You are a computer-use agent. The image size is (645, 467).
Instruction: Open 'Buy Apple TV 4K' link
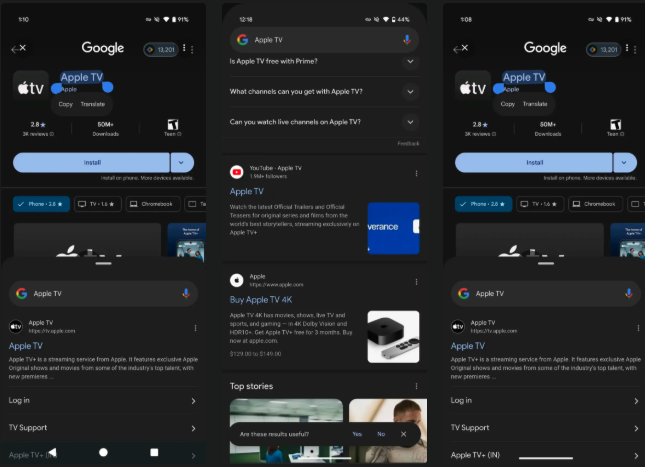(x=261, y=300)
